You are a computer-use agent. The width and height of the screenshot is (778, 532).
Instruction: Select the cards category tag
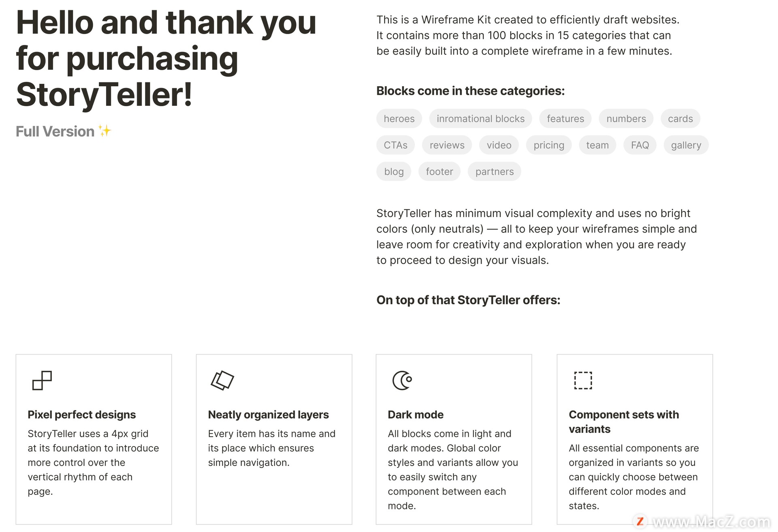[x=680, y=119]
